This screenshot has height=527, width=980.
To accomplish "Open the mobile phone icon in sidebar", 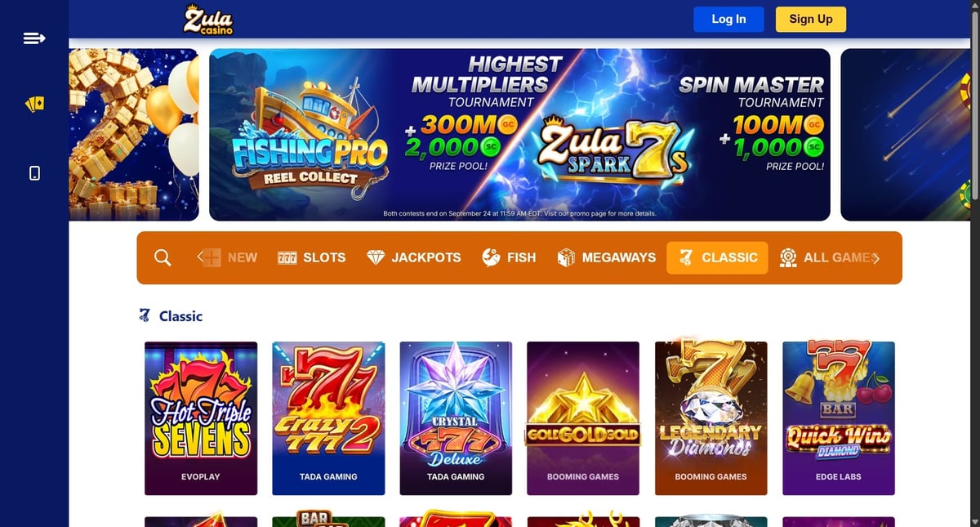I will coord(34,173).
